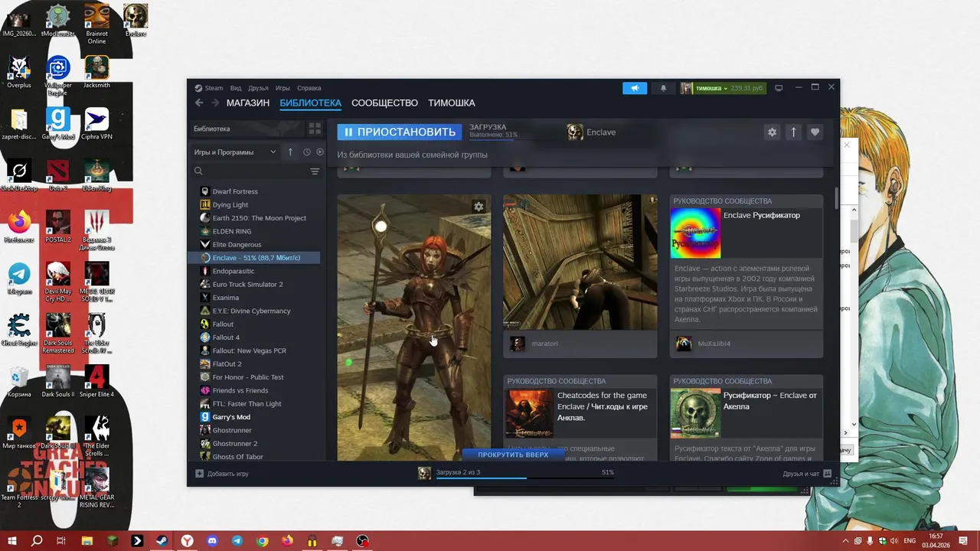
Task: Open the Справка menu
Action: point(309,88)
